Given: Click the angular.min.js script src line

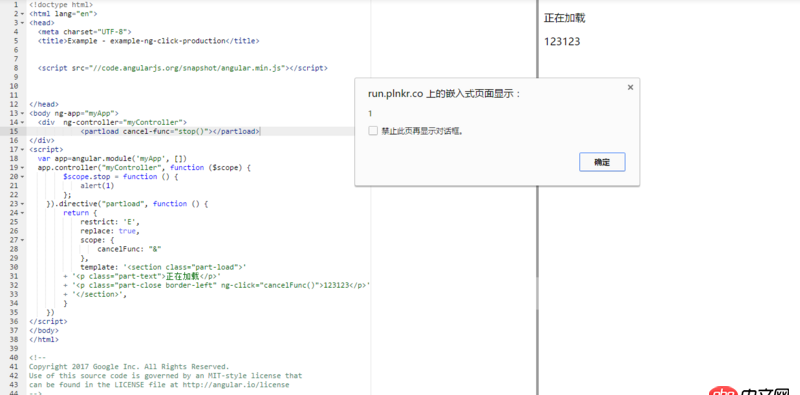Looking at the screenshot, I should 183,68.
